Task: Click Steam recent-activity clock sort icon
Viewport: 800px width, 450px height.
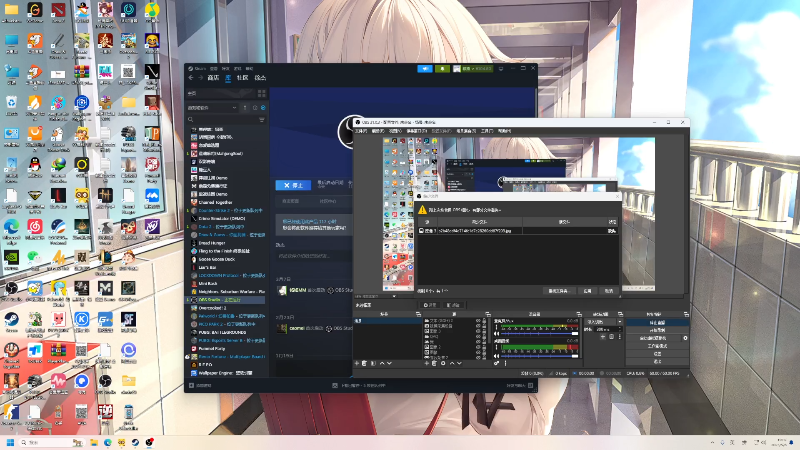Action: (255, 108)
